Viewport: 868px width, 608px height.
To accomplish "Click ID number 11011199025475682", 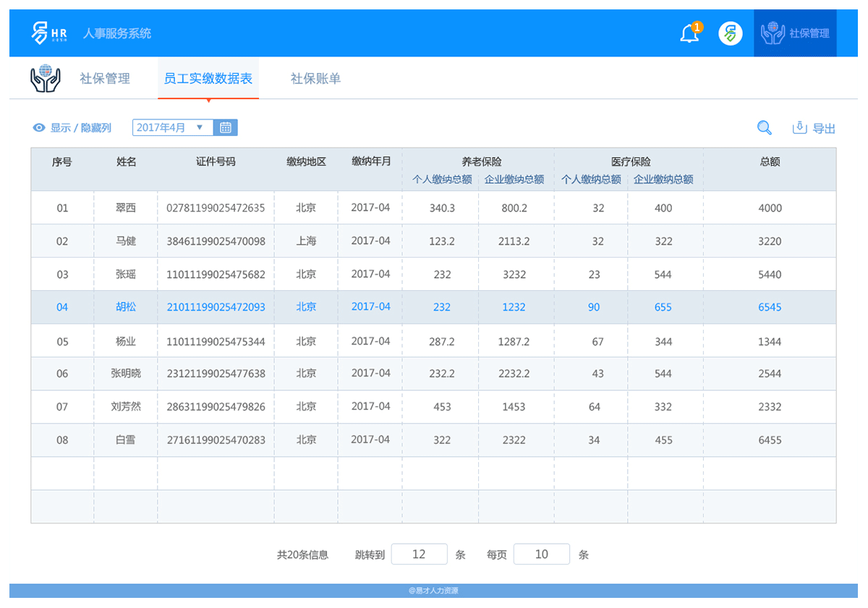I will [216, 275].
